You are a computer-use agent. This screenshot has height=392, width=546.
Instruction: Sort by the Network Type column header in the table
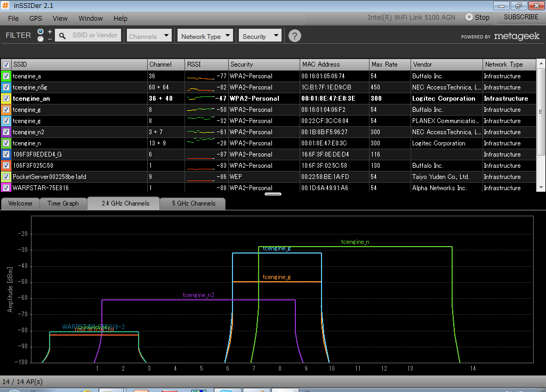tap(509, 64)
